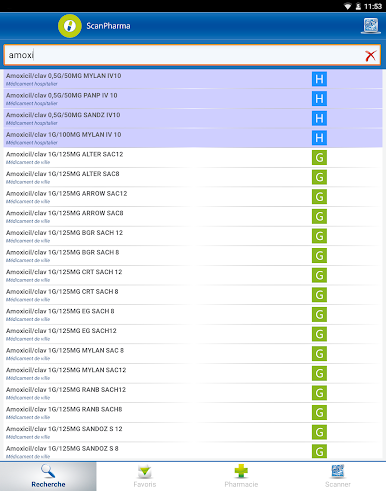This screenshot has height=491, width=386.
Task: Tap G badge for ALTER SAC12
Action: (319, 158)
